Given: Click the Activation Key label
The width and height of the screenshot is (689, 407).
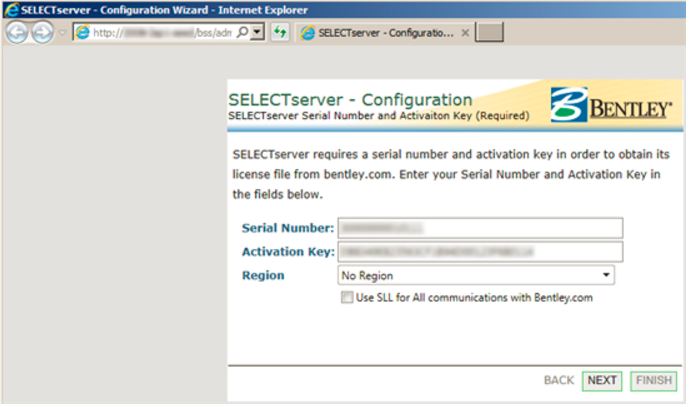Looking at the screenshot, I should [x=288, y=251].
